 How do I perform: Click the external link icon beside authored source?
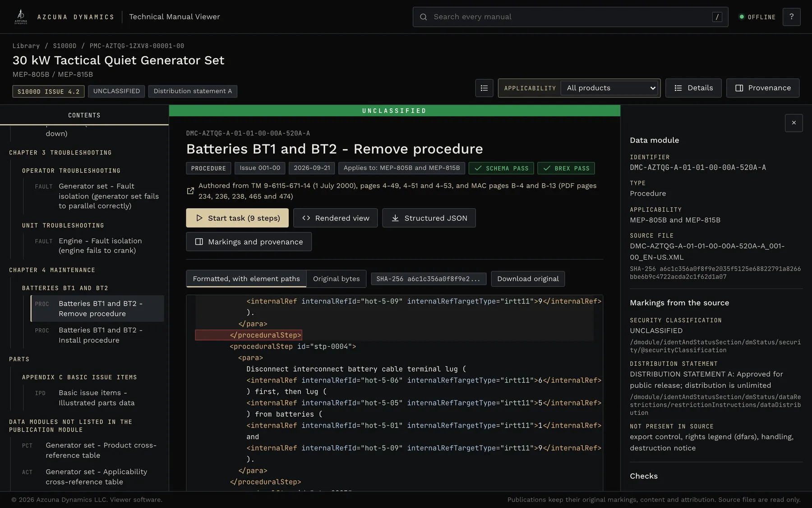[190, 191]
